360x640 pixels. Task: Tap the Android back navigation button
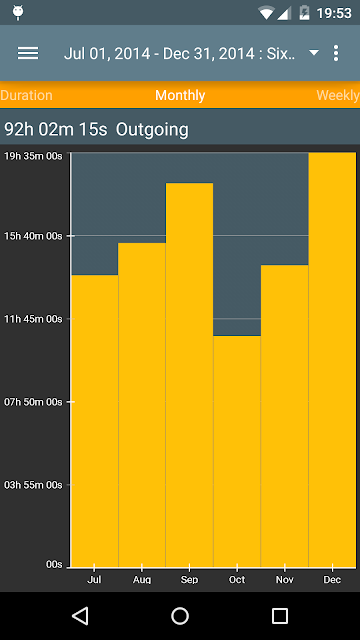[80, 616]
